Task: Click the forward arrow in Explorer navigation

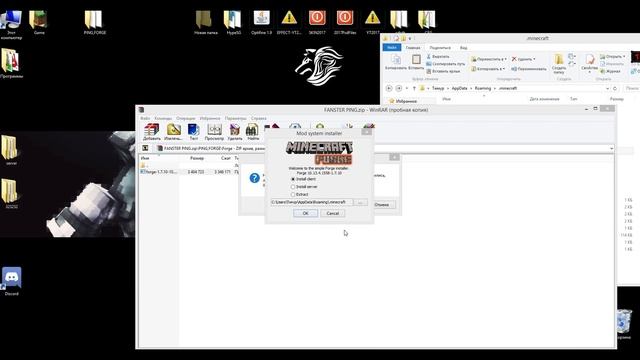Action: pyautogui.click(x=399, y=88)
